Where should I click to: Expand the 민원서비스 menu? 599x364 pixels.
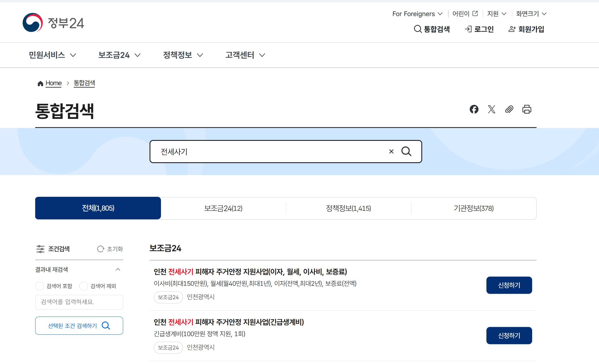(x=52, y=55)
